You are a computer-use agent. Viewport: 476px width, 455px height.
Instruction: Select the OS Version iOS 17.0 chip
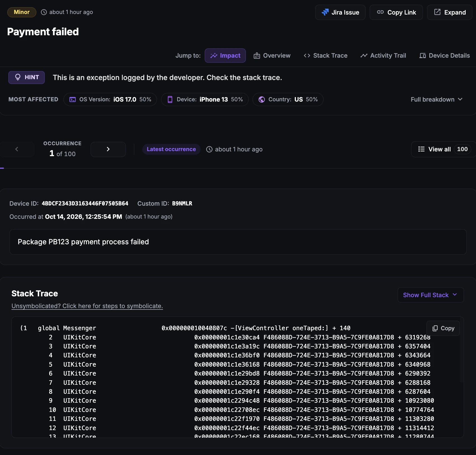pyautogui.click(x=110, y=99)
